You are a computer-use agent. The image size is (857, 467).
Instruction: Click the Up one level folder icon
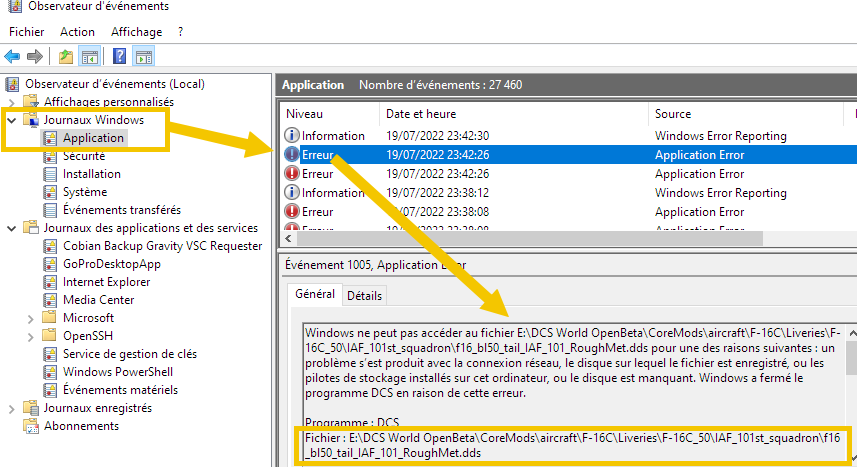[x=66, y=56]
